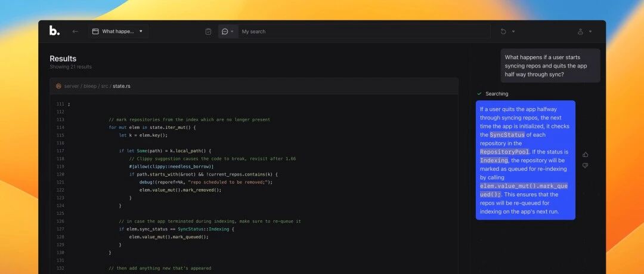This screenshot has height=274, width=644.
Task: Click the comment 'then add anything new that's appeared'
Action: [x=160, y=268]
